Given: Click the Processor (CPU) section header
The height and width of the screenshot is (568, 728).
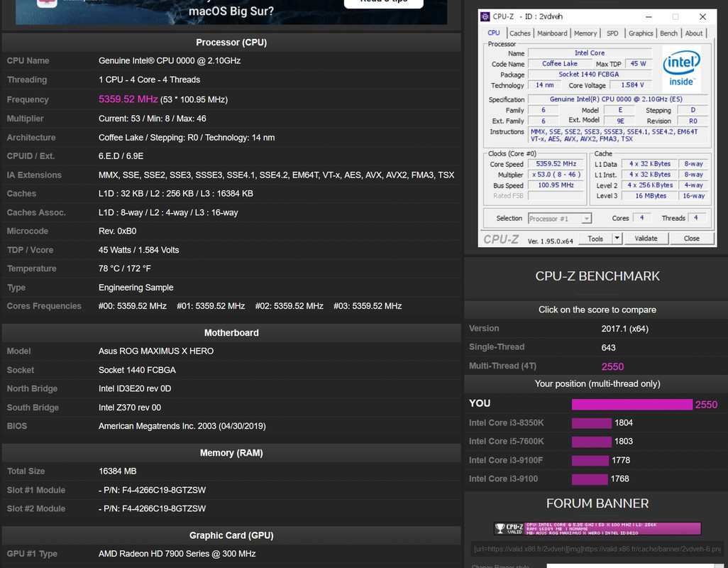Looking at the screenshot, I should pos(231,43).
